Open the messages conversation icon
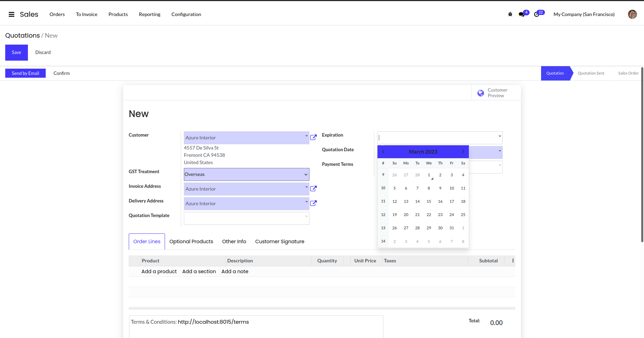 [x=522, y=14]
